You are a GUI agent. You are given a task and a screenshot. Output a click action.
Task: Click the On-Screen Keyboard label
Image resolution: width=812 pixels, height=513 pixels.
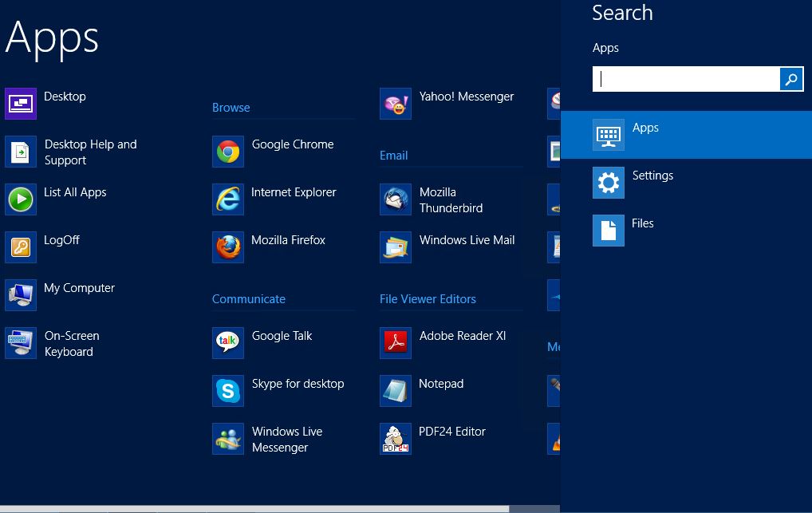pyautogui.click(x=72, y=344)
